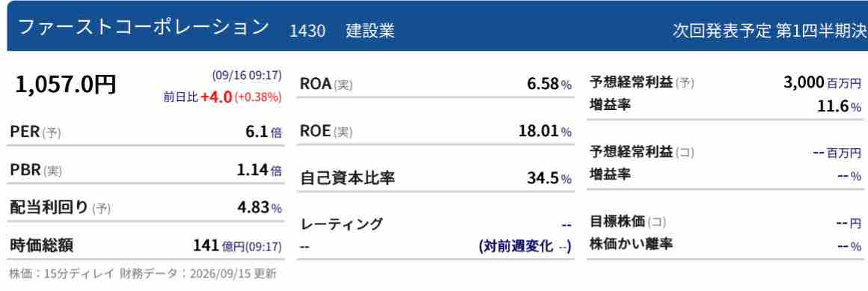Click 次回発表予定 第1四半期決 announcement text
868x291 pixels.
tap(770, 31)
